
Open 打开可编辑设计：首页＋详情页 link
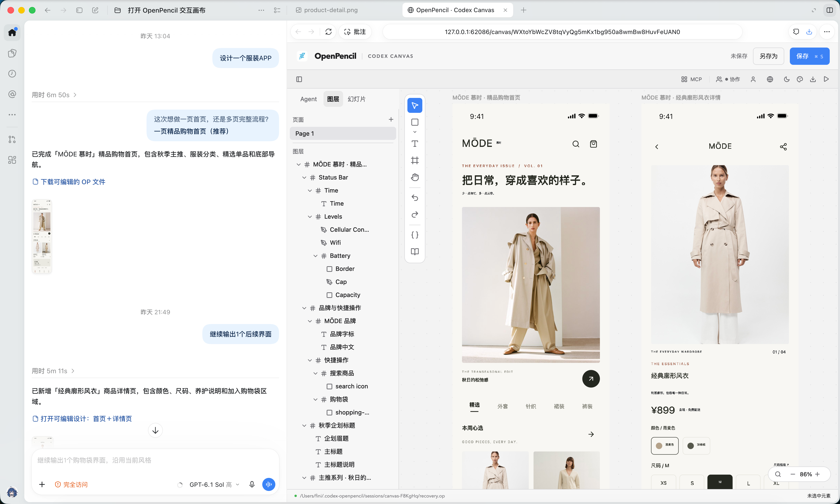82,418
